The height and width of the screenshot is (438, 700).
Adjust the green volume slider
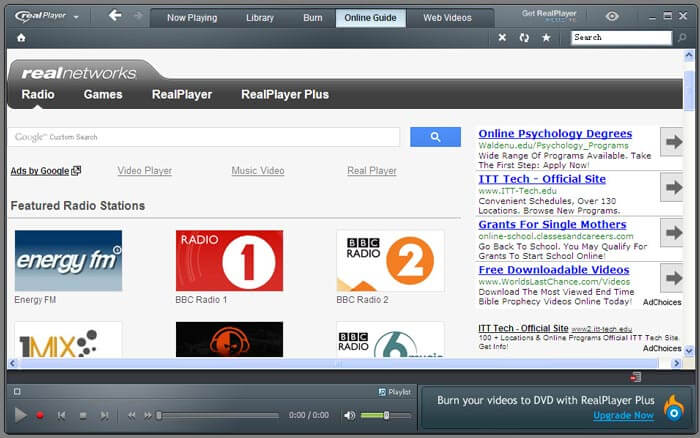pos(386,416)
